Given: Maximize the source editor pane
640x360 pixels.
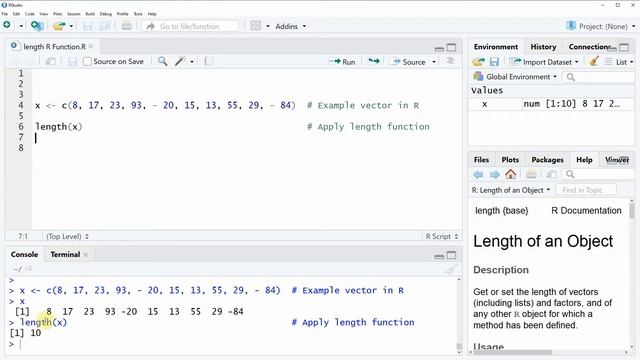Looking at the screenshot, I should pyautogui.click(x=451, y=48).
